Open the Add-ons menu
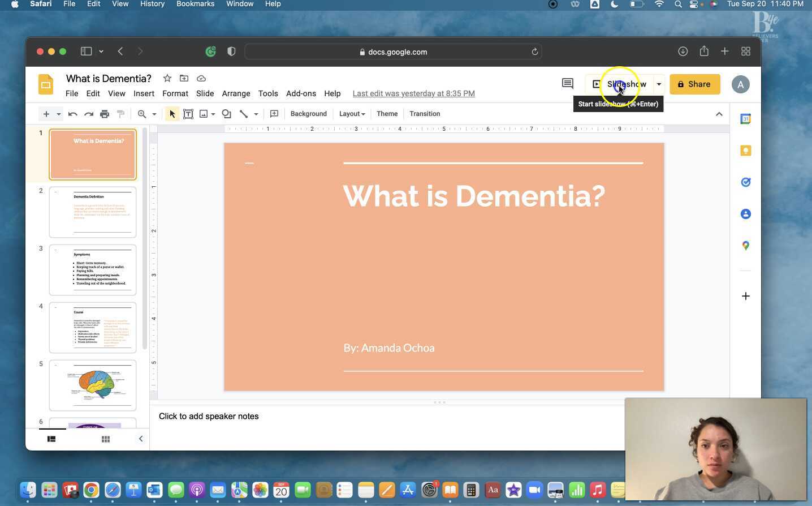The height and width of the screenshot is (506, 812). click(301, 93)
